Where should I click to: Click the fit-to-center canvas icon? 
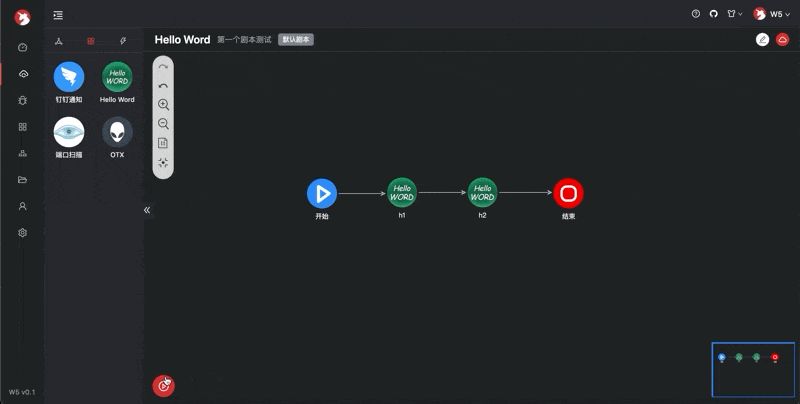pyautogui.click(x=163, y=162)
